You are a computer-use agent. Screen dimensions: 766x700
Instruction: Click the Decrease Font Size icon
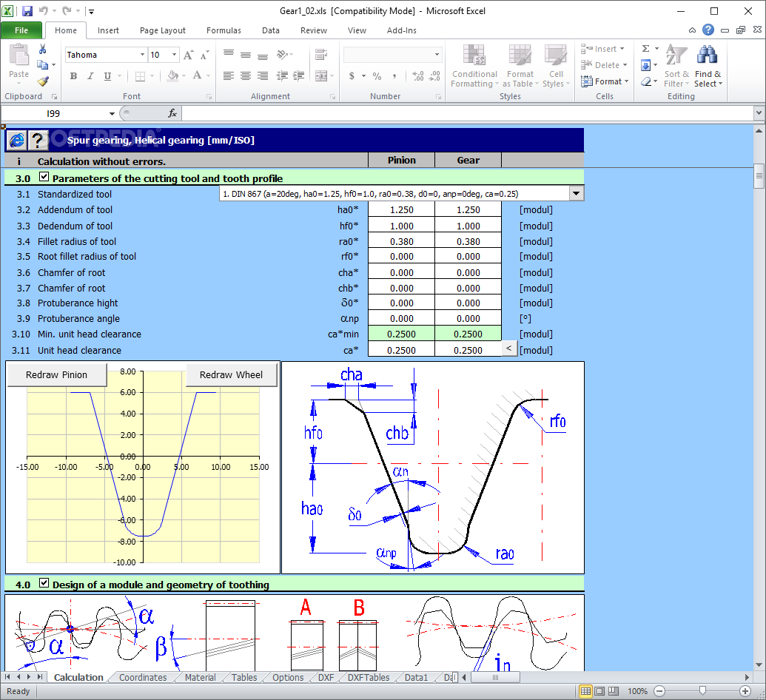coord(205,55)
